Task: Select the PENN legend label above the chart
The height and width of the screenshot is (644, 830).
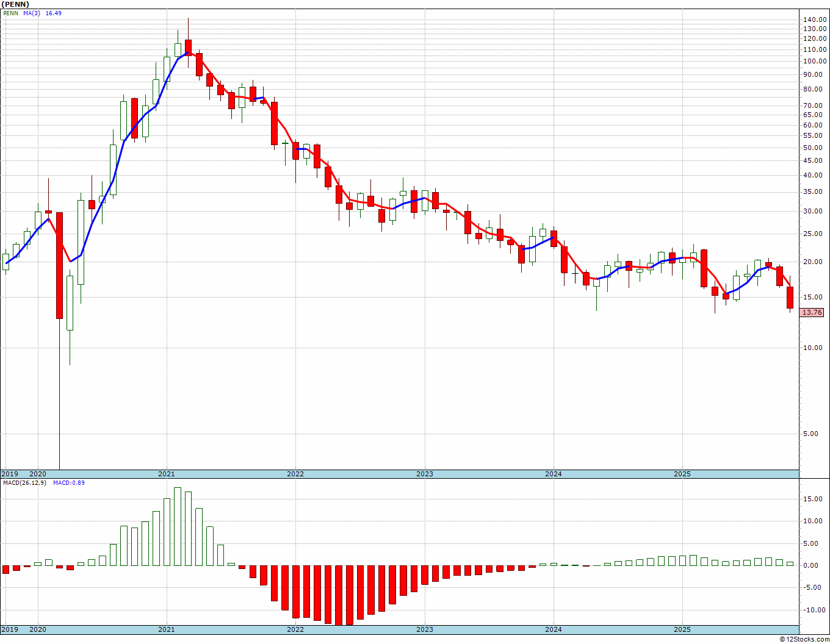Action: click(10, 13)
